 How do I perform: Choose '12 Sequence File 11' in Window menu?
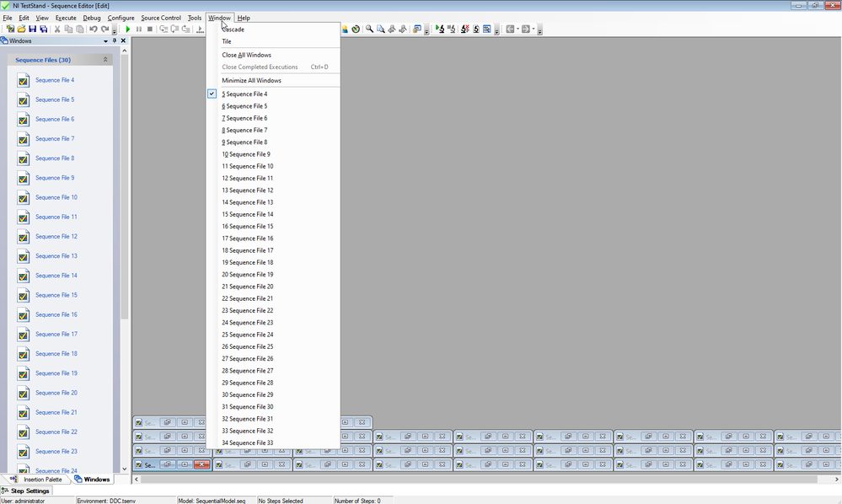pos(273,178)
